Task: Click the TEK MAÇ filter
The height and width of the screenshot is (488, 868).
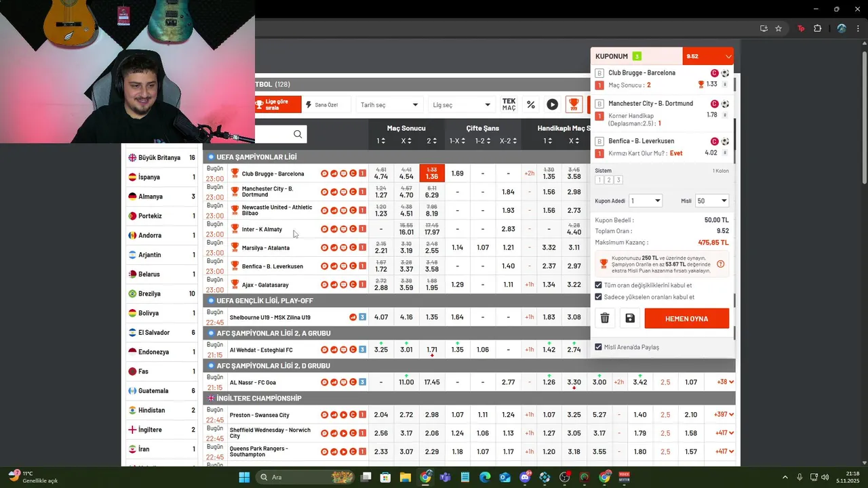Action: click(x=509, y=104)
